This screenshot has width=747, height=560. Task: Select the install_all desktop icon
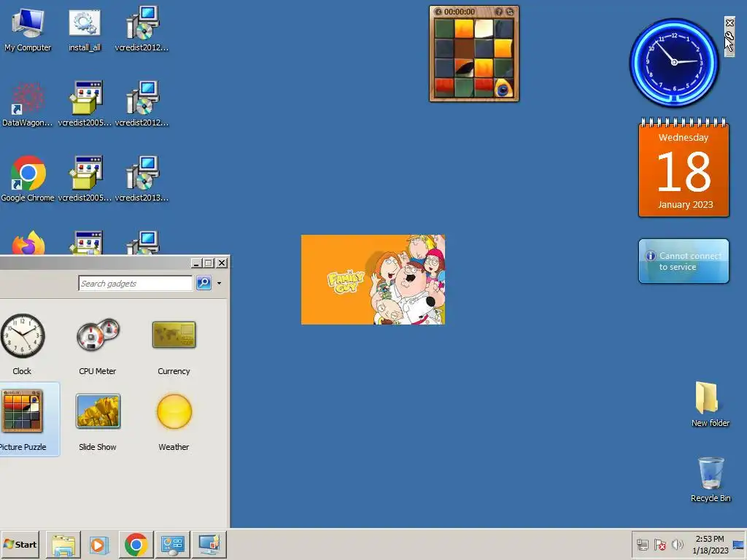click(85, 28)
